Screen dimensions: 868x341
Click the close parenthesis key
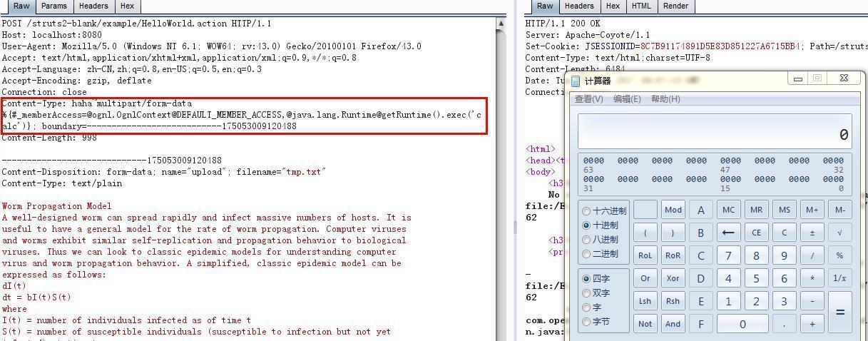click(673, 233)
